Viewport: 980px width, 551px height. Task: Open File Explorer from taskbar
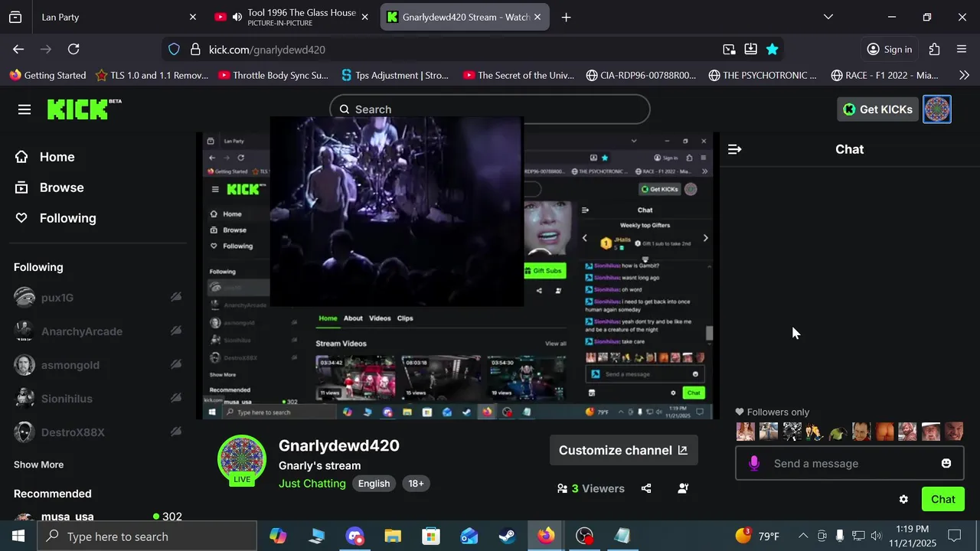[393, 536]
